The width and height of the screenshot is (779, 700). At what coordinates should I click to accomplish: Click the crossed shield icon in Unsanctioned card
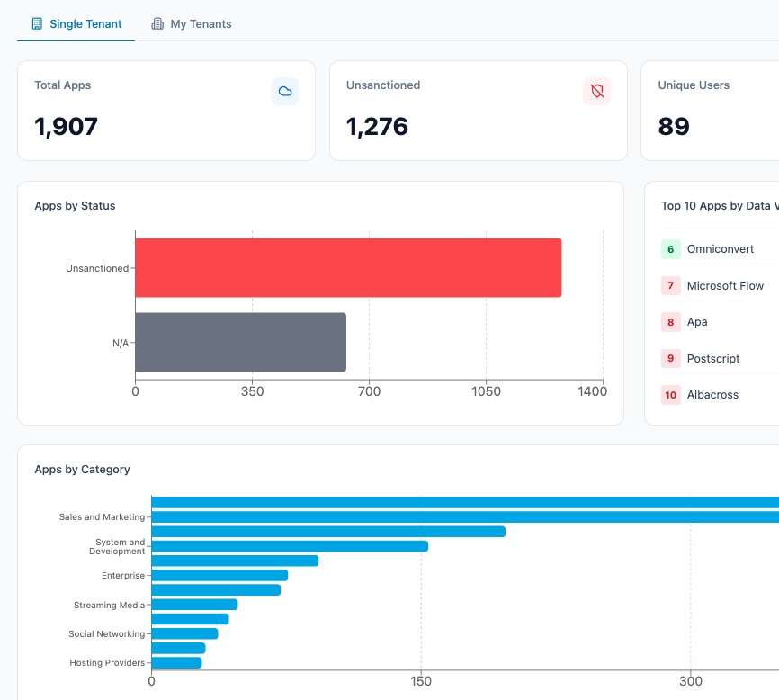click(x=596, y=92)
